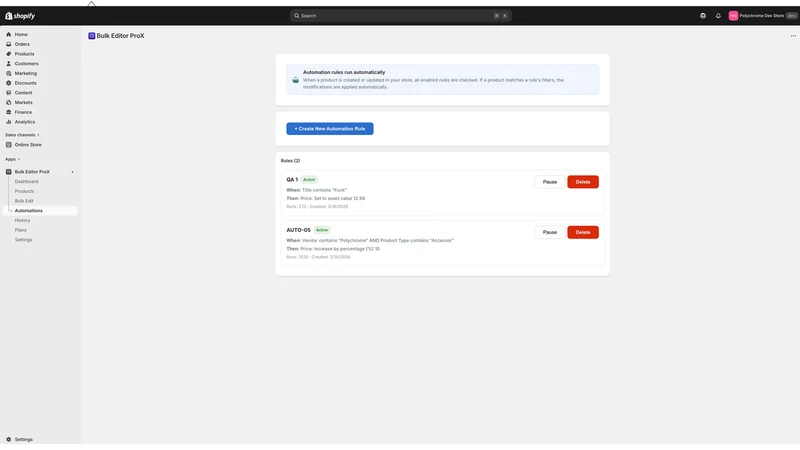Click the info banner robot icon
This screenshot has width=800, height=450.
(x=295, y=80)
